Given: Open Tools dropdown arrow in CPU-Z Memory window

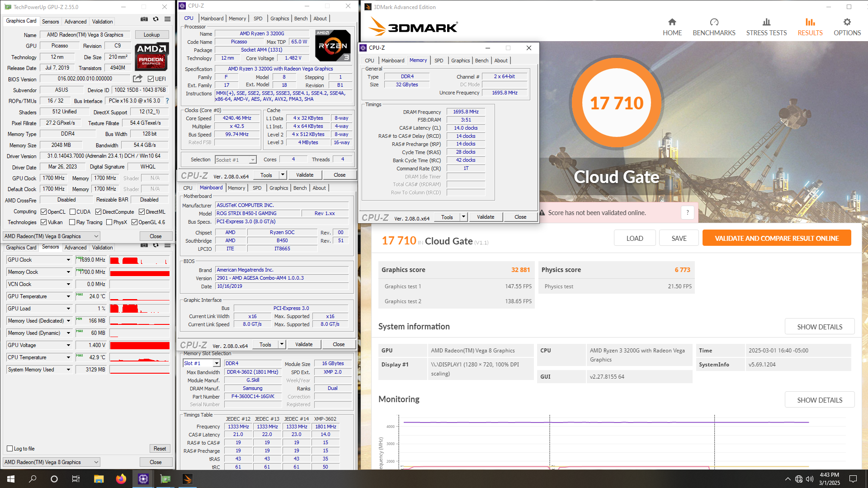Looking at the screenshot, I should click(463, 217).
